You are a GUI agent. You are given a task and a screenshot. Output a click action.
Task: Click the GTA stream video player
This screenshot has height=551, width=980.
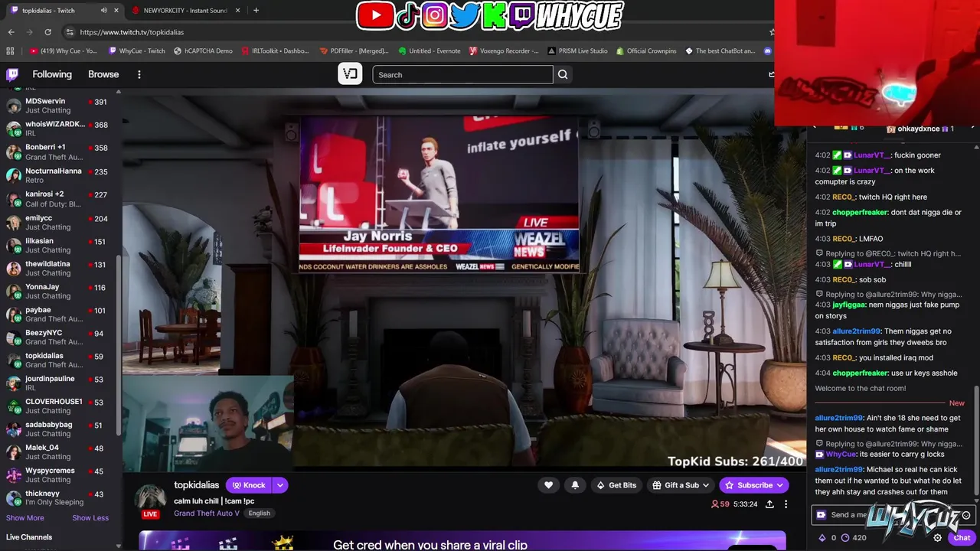(x=464, y=279)
